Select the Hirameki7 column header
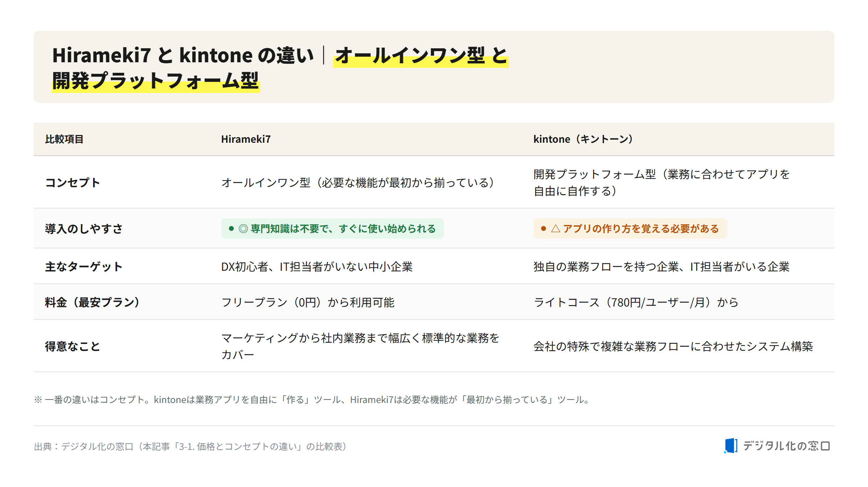Screen dimensions: 868x487 [x=246, y=139]
